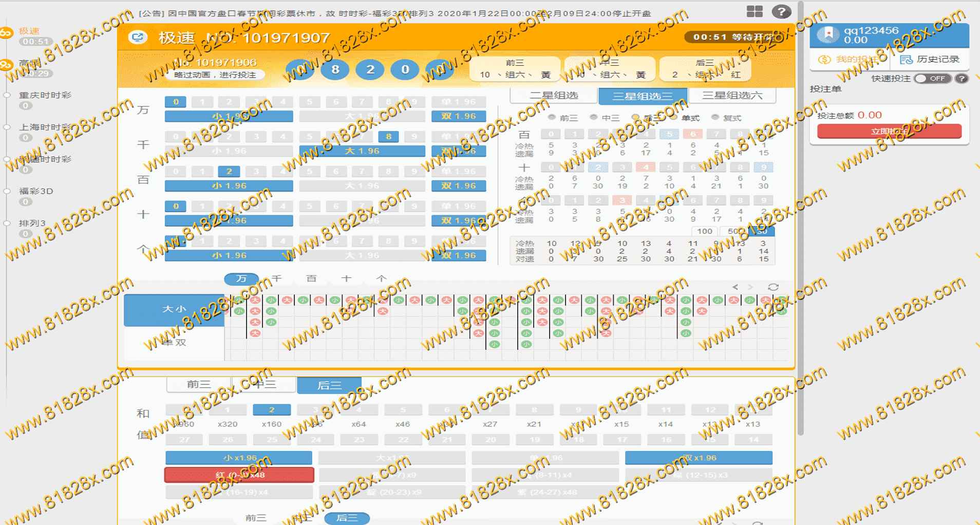The width and height of the screenshot is (980, 525).
Task: Click the refresh icon beside 极速 title
Action: pyautogui.click(x=138, y=37)
